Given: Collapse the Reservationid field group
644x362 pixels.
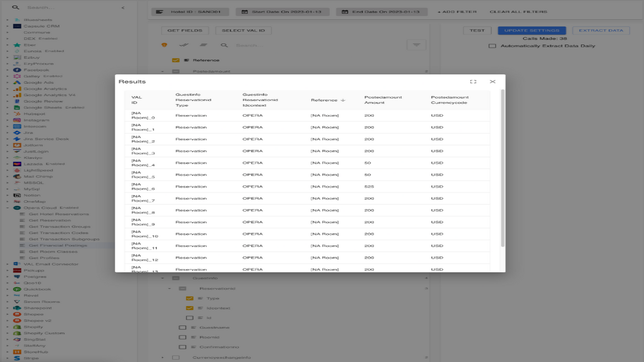Looking at the screenshot, I should 170,289.
